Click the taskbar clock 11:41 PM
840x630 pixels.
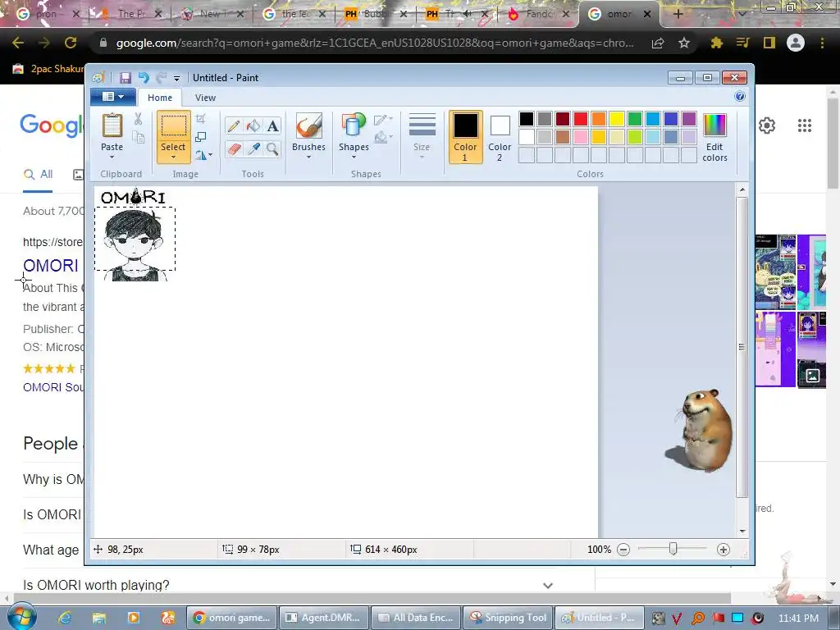point(798,619)
